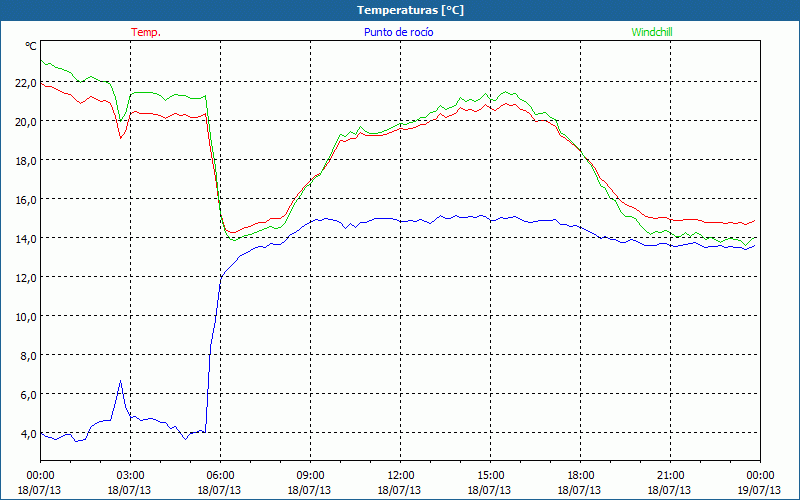
Task: Select the green Windchill legend label
Action: coord(652,32)
